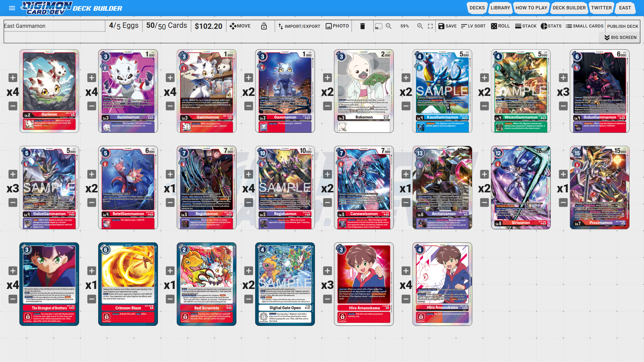Click the selection marquee icon
Screen dimensions: 644x362
pos(378,26)
